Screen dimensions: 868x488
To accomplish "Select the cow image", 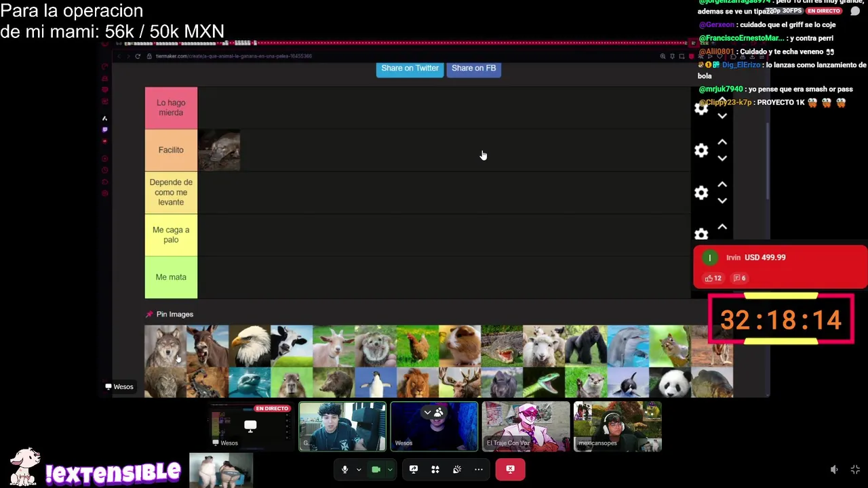I will pyautogui.click(x=292, y=346).
